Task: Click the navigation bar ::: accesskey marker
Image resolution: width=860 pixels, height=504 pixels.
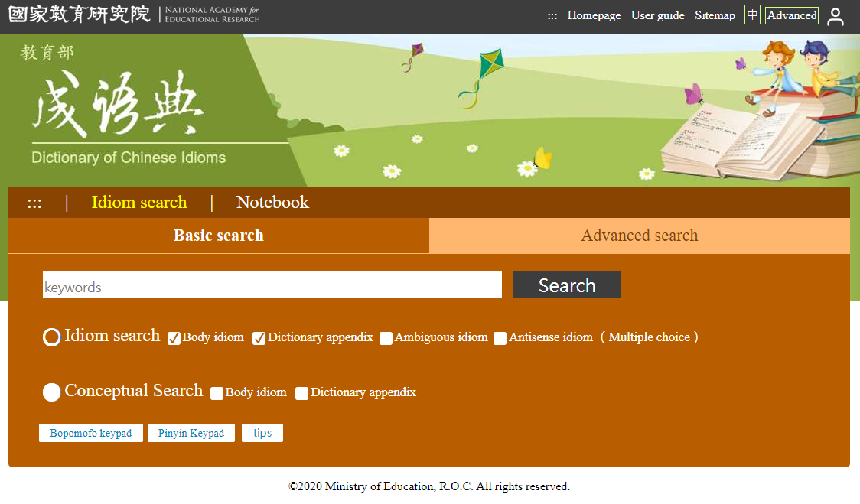Action: click(x=34, y=203)
